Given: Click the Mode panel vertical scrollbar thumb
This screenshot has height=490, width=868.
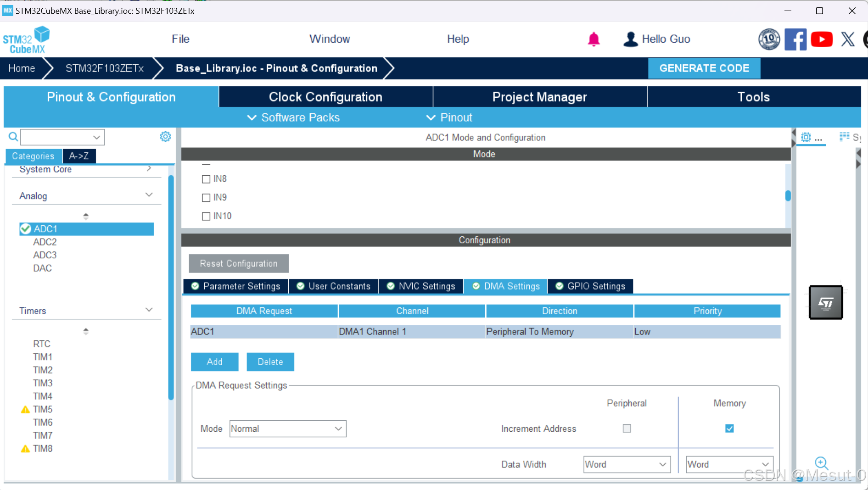Looking at the screenshot, I should 788,196.
